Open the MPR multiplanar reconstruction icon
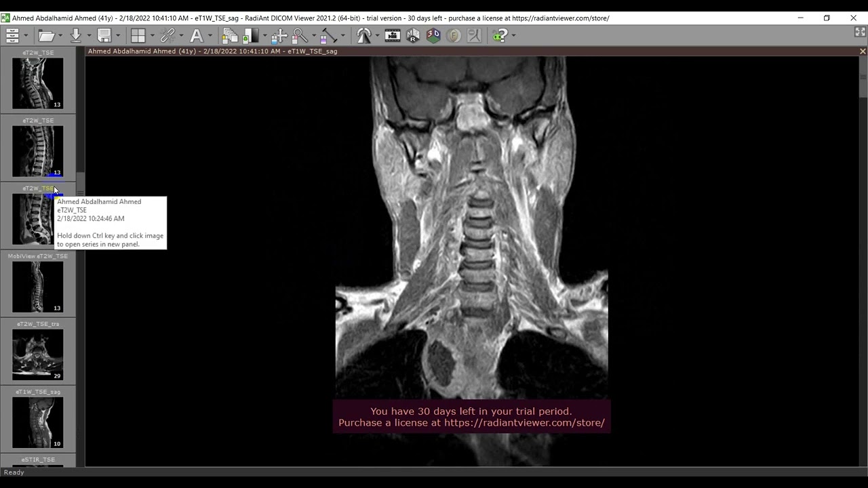The width and height of the screenshot is (868, 488). (413, 35)
